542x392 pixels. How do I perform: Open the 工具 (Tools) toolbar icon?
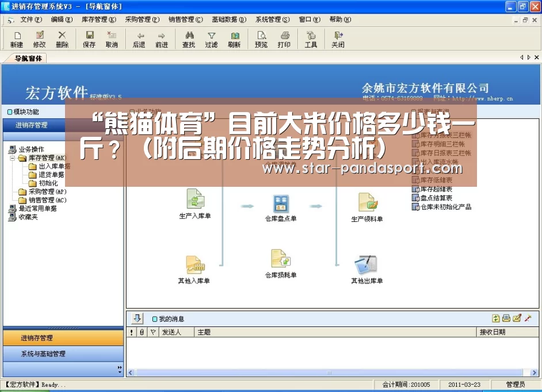click(311, 39)
